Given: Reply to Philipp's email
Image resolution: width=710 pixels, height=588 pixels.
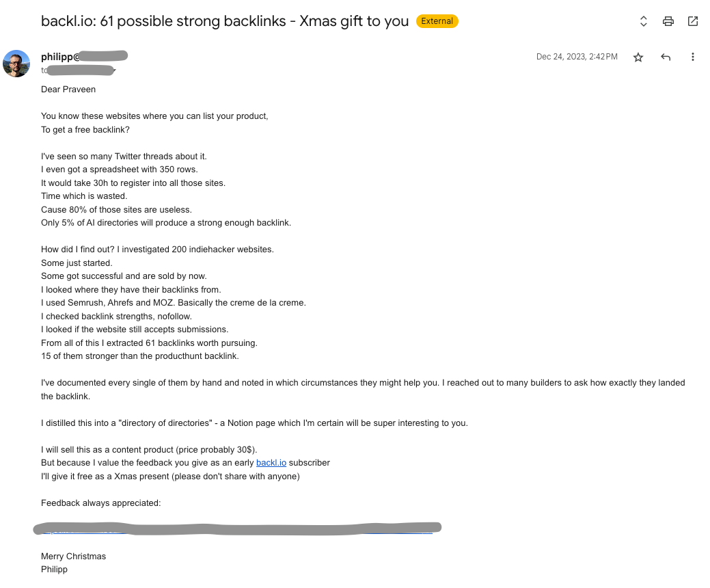Looking at the screenshot, I should tap(666, 57).
